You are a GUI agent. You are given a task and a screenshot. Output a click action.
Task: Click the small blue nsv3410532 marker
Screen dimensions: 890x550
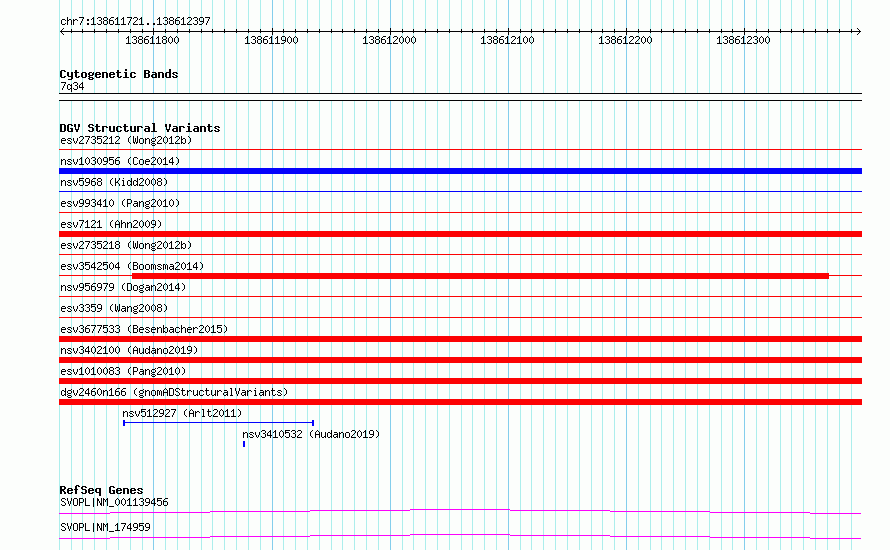244,444
